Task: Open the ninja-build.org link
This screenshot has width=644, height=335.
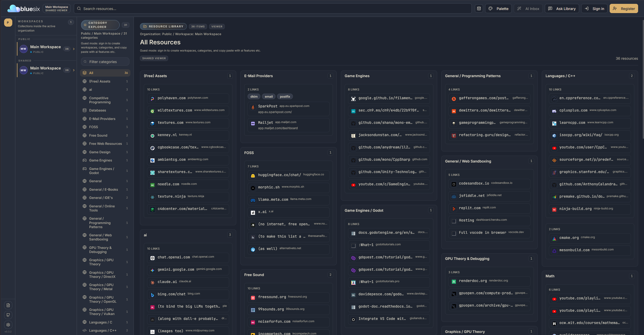Action: click(590, 209)
